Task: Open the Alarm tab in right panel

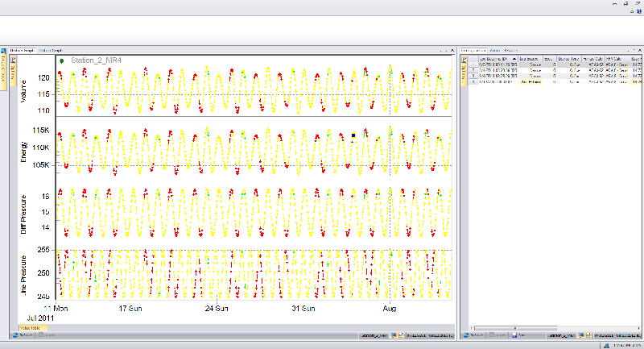Action: [x=494, y=51]
